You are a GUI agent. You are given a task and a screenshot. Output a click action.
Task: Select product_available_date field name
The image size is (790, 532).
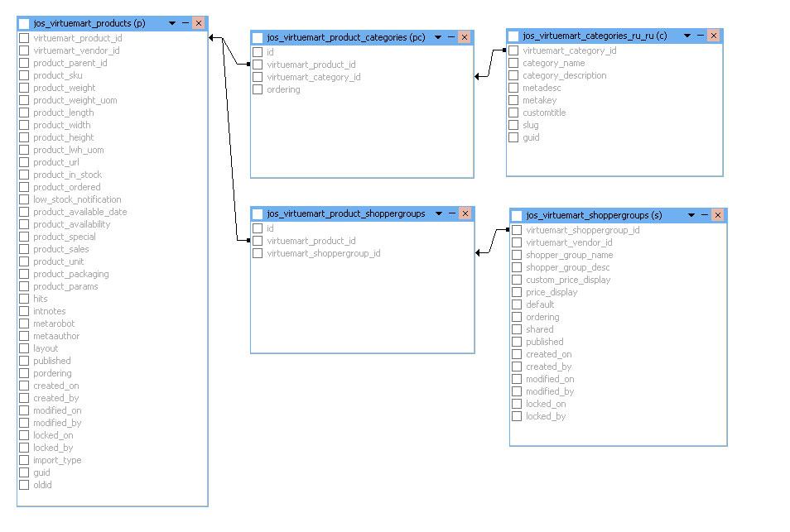tap(80, 212)
